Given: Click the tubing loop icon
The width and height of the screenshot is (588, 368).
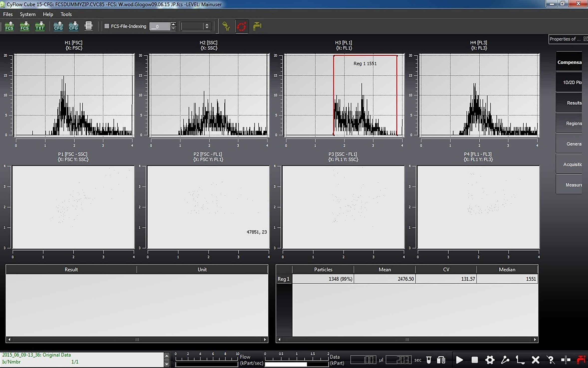Looking at the screenshot, I should (x=441, y=360).
